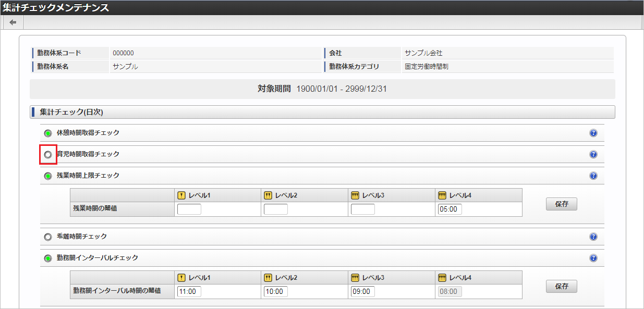The width and height of the screenshot is (644, 309).
Task: Enable 乖離時間チェック status indicator
Action: pyautogui.click(x=48, y=237)
